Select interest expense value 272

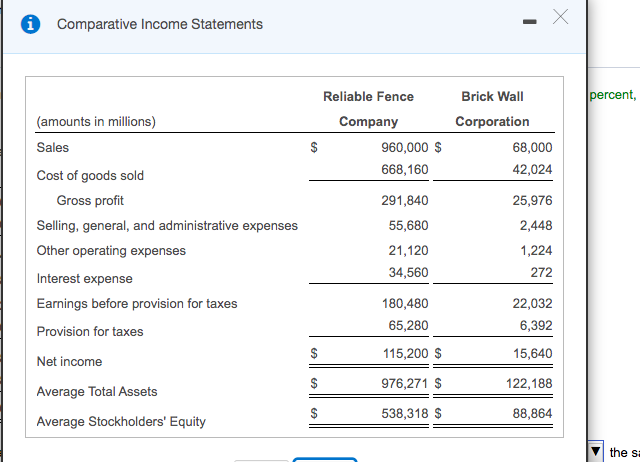[541, 272]
